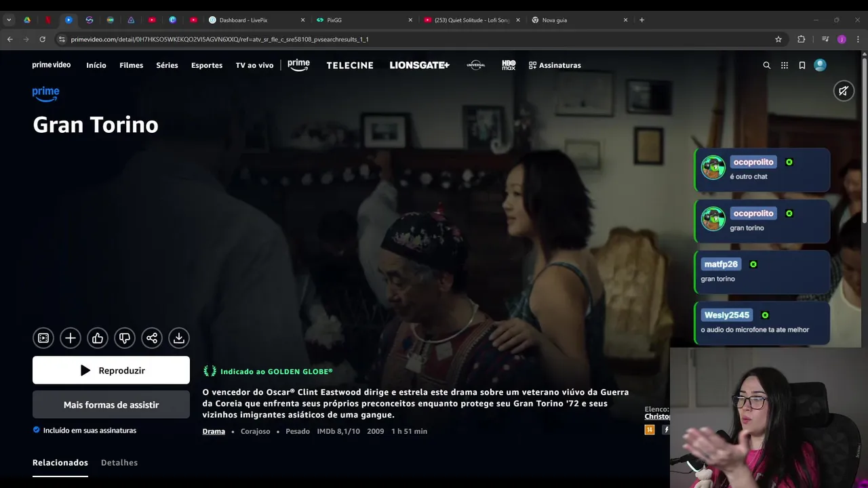Open the media control icon in browser toolbar

[825, 39]
